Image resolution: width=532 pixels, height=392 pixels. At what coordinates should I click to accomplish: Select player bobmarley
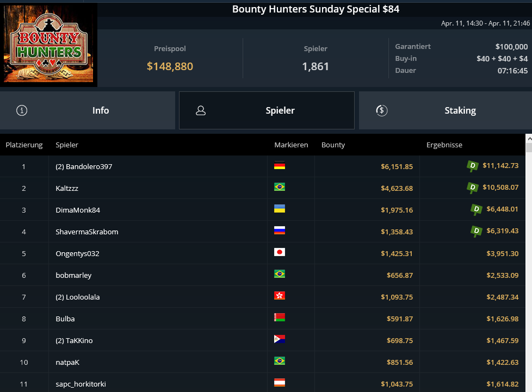73,275
